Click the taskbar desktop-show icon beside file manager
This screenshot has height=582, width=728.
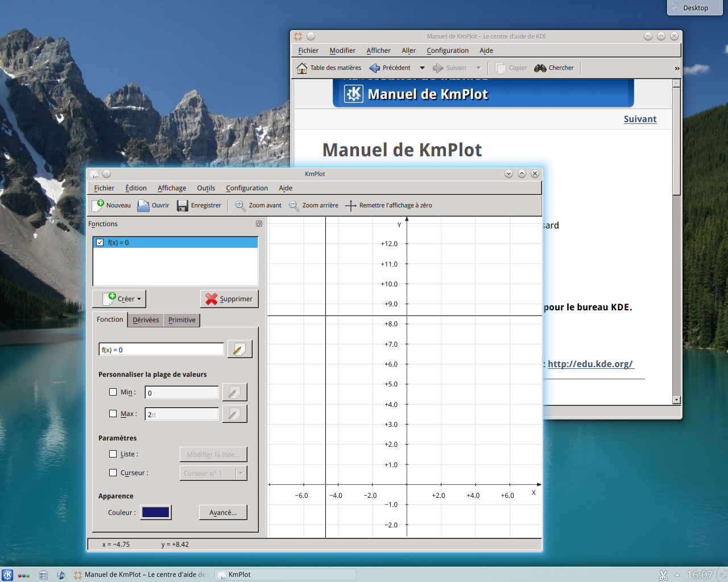61,575
